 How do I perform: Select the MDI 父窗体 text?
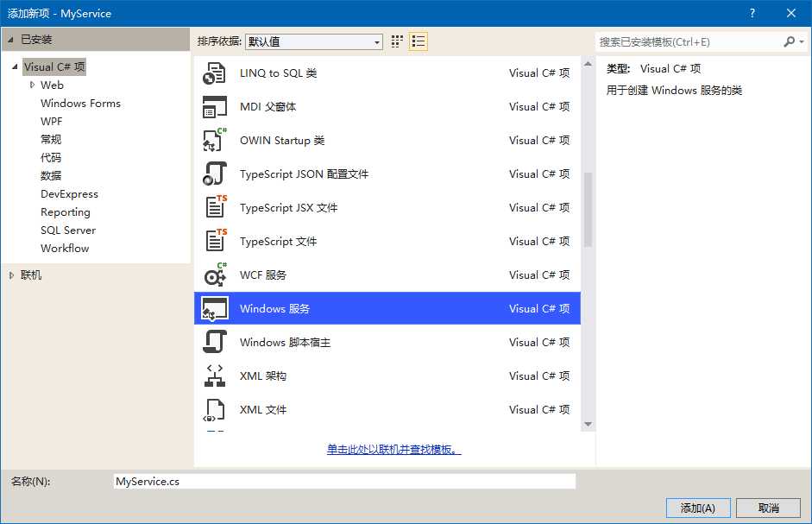268,107
